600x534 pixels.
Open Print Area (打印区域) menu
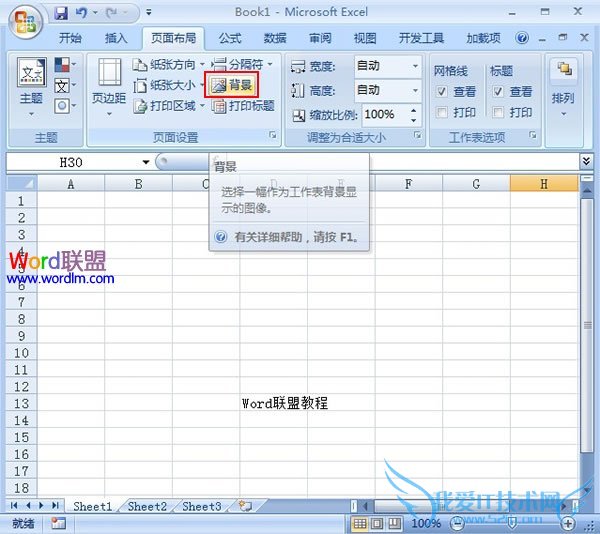coord(168,106)
